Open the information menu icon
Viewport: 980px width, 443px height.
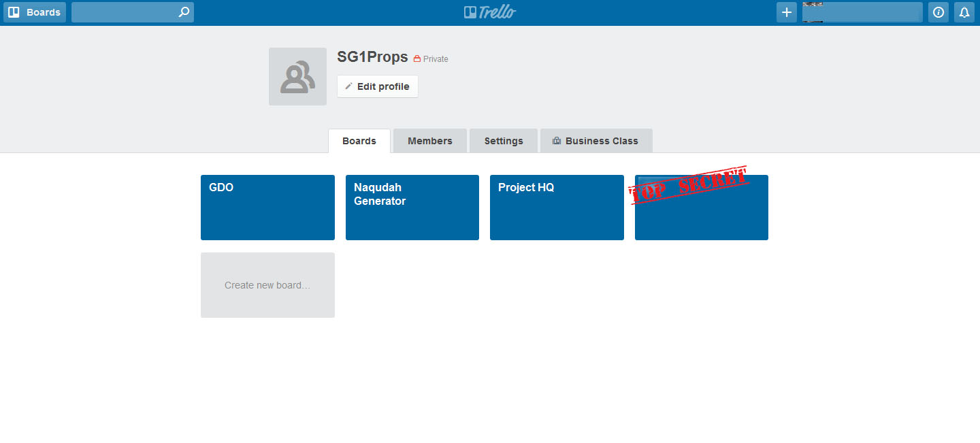point(938,12)
